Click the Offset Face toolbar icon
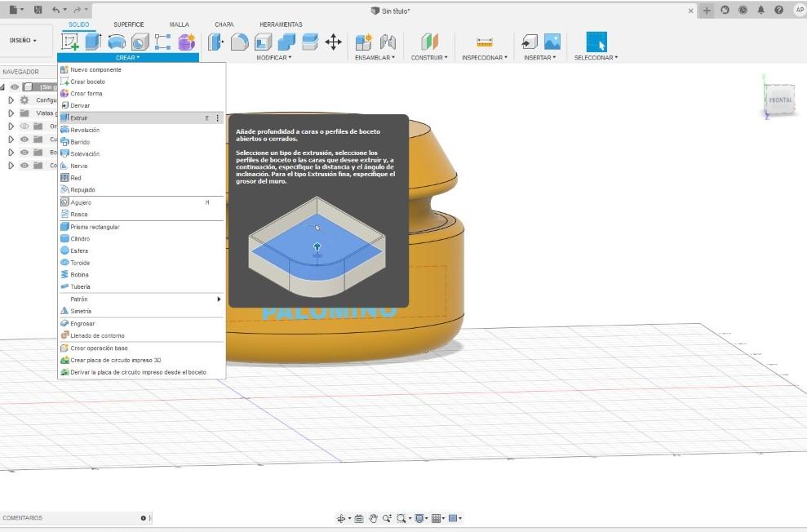Screen dimensions: 807x532 coord(310,42)
